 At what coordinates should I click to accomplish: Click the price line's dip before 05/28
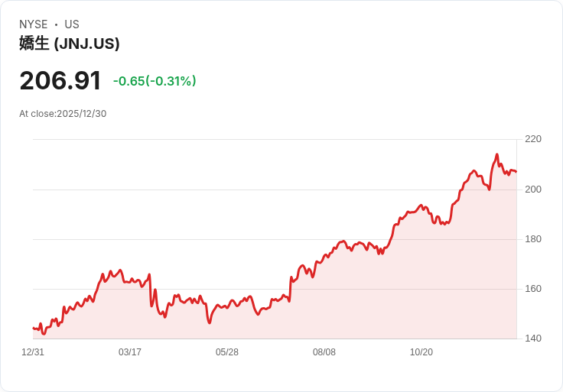tap(209, 322)
